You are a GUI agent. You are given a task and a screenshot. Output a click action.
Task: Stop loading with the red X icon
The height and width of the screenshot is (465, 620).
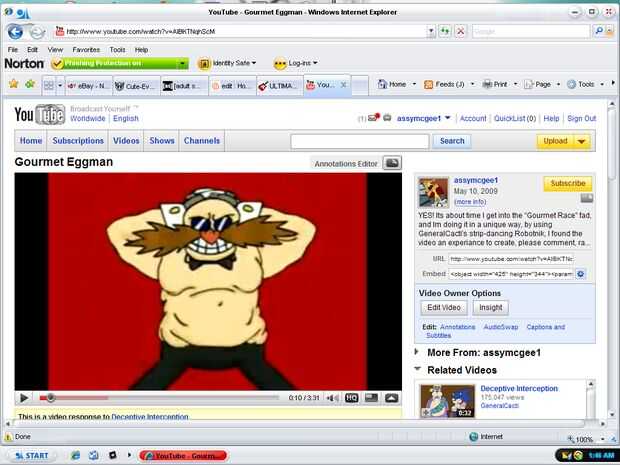pyautogui.click(x=461, y=31)
